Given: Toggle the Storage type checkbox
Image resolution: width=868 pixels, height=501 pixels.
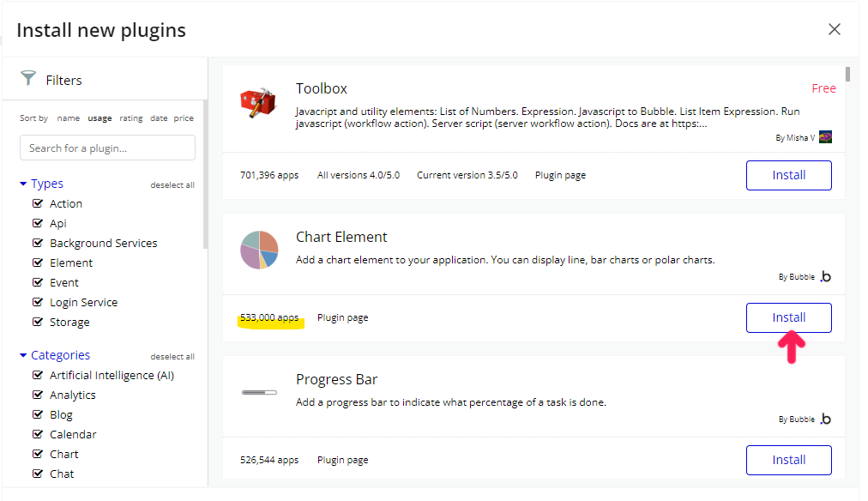Looking at the screenshot, I should click(x=38, y=322).
